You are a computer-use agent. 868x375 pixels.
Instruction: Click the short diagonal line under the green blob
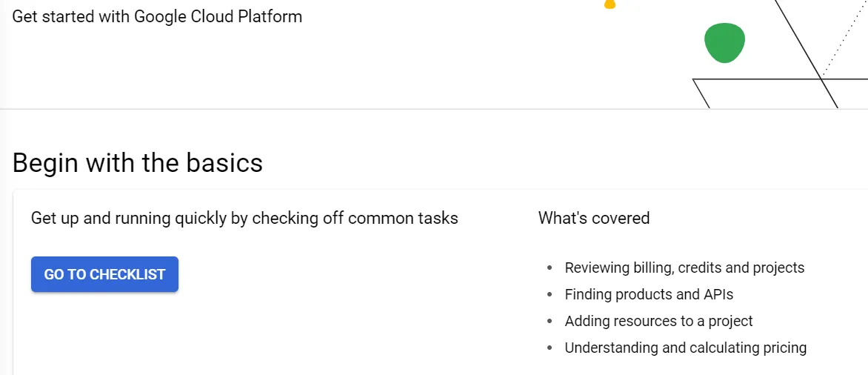coord(701,93)
